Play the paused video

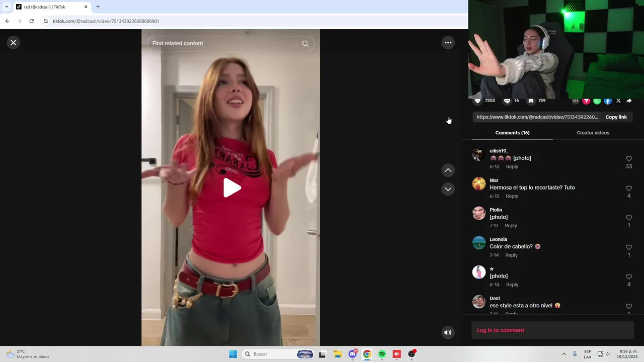tap(231, 188)
